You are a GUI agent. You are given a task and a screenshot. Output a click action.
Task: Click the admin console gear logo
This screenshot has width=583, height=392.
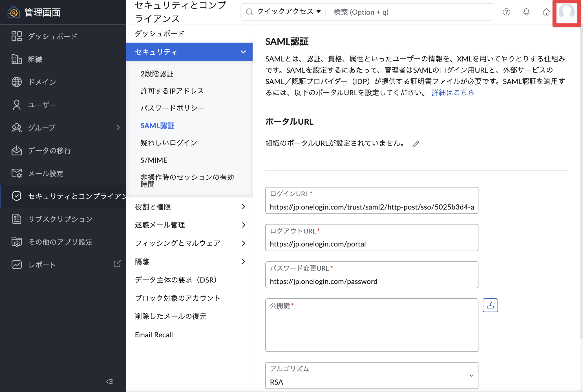click(14, 12)
